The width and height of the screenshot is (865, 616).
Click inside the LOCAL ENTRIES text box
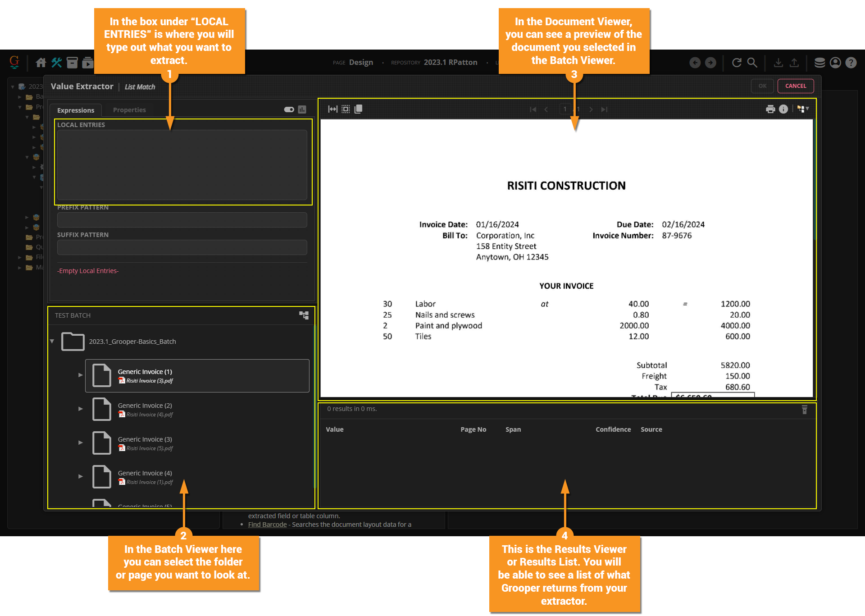tap(182, 164)
